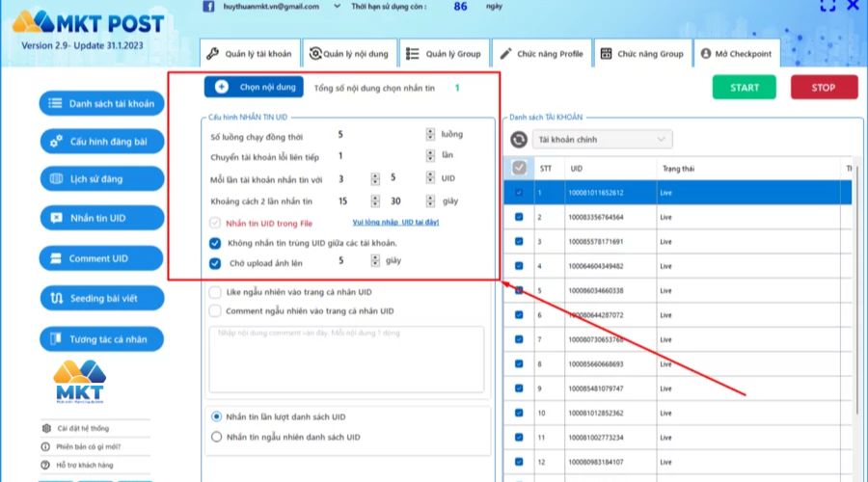Open Phiên bản có gì mới info
Image resolution: width=868 pixels, height=482 pixels.
tap(81, 446)
